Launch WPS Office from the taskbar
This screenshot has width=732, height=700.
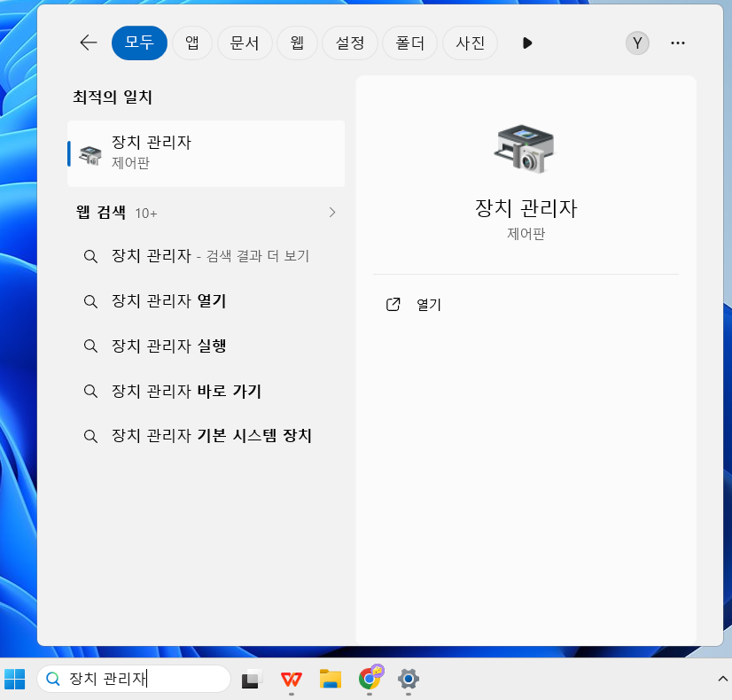pos(291,679)
